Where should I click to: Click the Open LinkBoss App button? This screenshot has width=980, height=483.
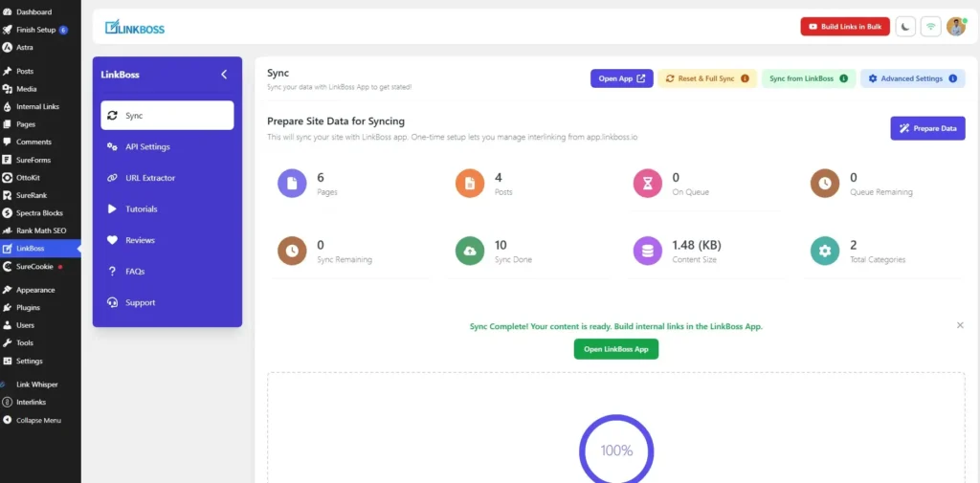coord(616,349)
